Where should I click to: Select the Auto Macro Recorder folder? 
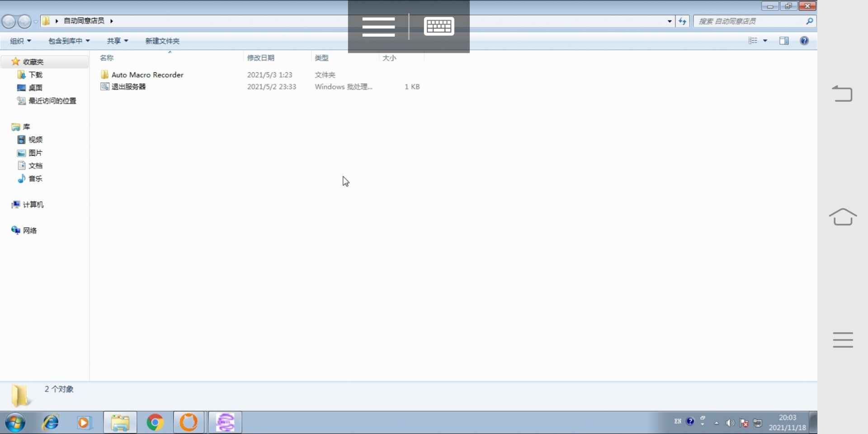[147, 75]
